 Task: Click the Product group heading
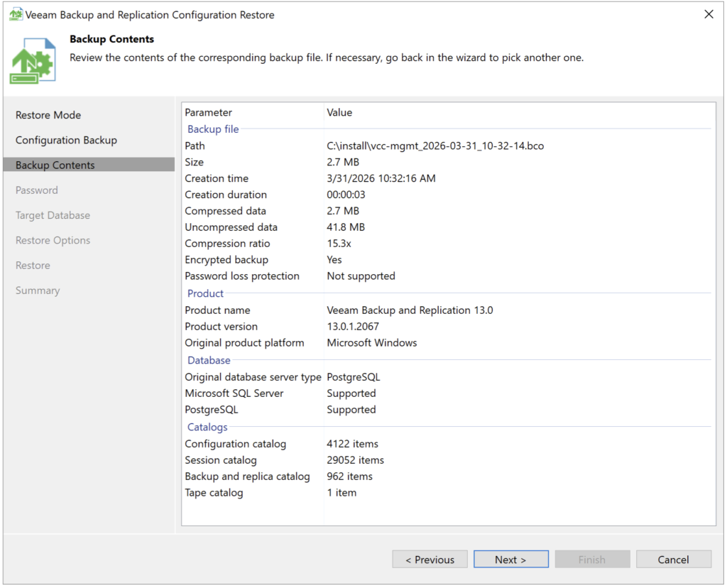(x=205, y=293)
